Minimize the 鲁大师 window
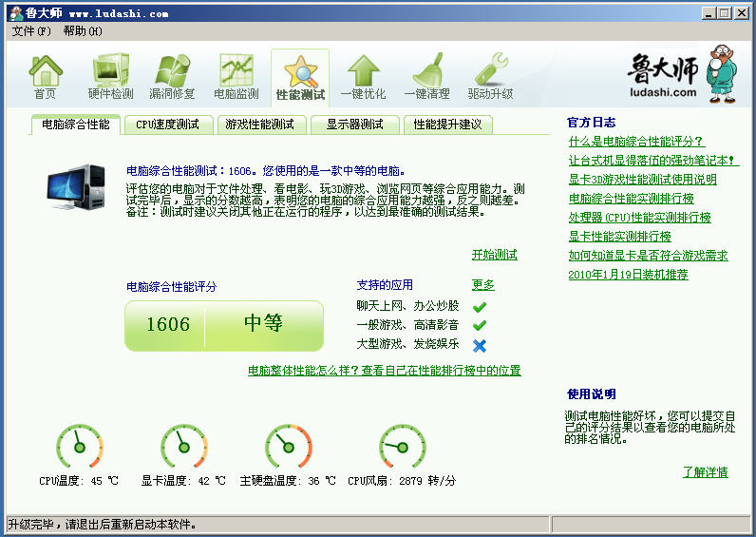Viewport: 756px width, 537px height. click(708, 13)
